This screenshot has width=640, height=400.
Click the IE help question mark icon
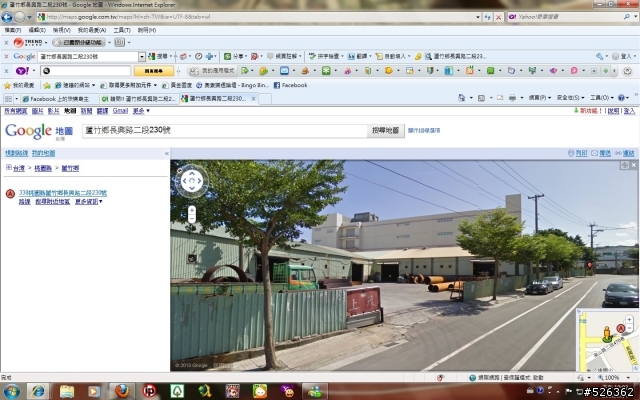tap(621, 98)
